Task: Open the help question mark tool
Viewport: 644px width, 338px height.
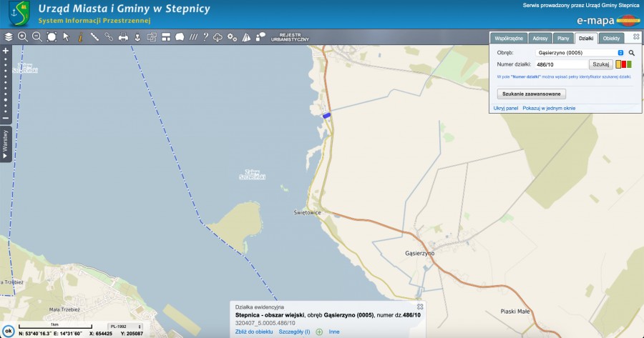Action: (205, 36)
